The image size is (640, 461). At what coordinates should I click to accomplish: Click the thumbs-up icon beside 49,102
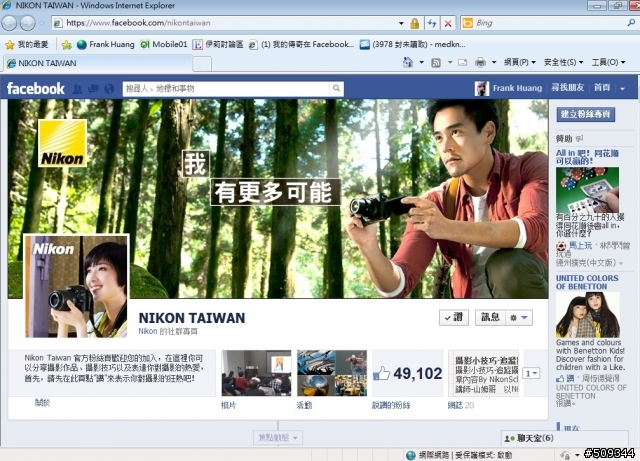click(381, 374)
